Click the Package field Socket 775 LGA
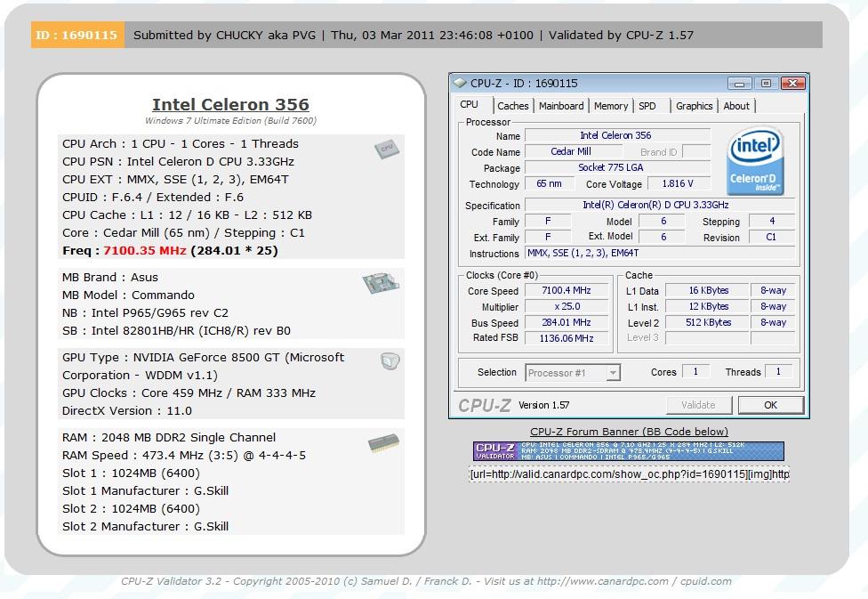This screenshot has height=599, width=868. (617, 167)
